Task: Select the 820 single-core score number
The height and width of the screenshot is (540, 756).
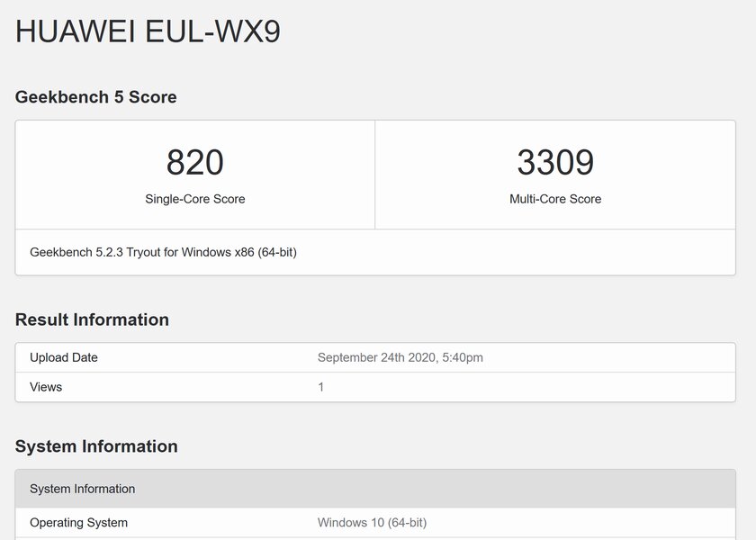Action: click(194, 162)
